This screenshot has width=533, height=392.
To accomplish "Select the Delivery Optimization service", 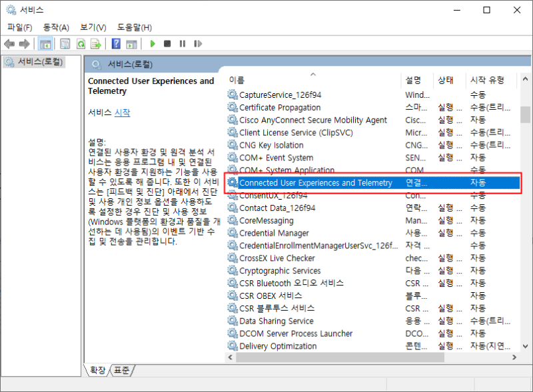I will (x=278, y=346).
